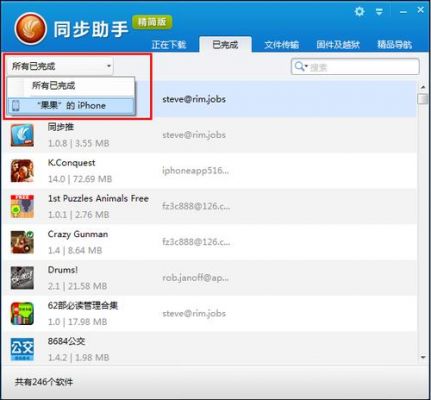Click 共有246个软件 status text
Viewport: 431px width, 400px height.
[x=44, y=382]
